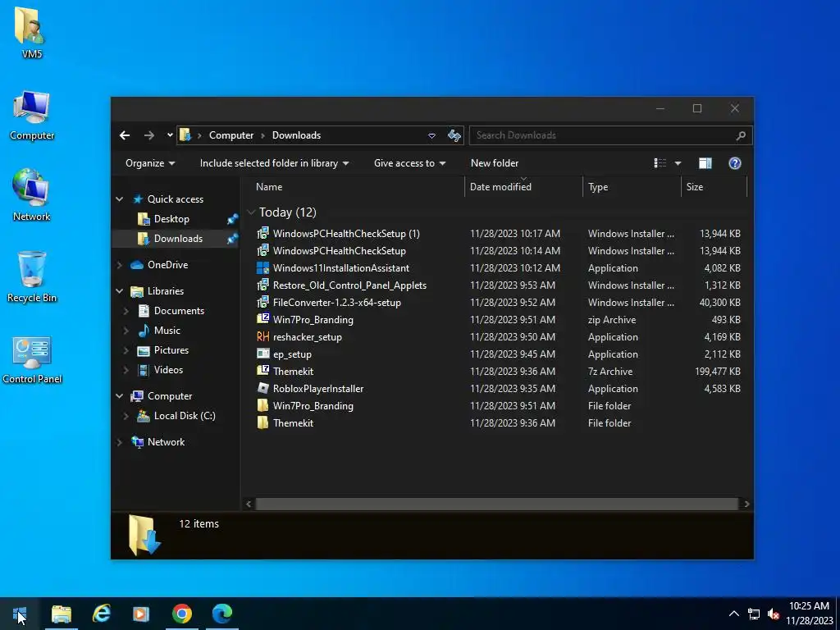This screenshot has width=840, height=630.
Task: Select the RobloxPlayerInstaller icon
Action: click(262, 388)
